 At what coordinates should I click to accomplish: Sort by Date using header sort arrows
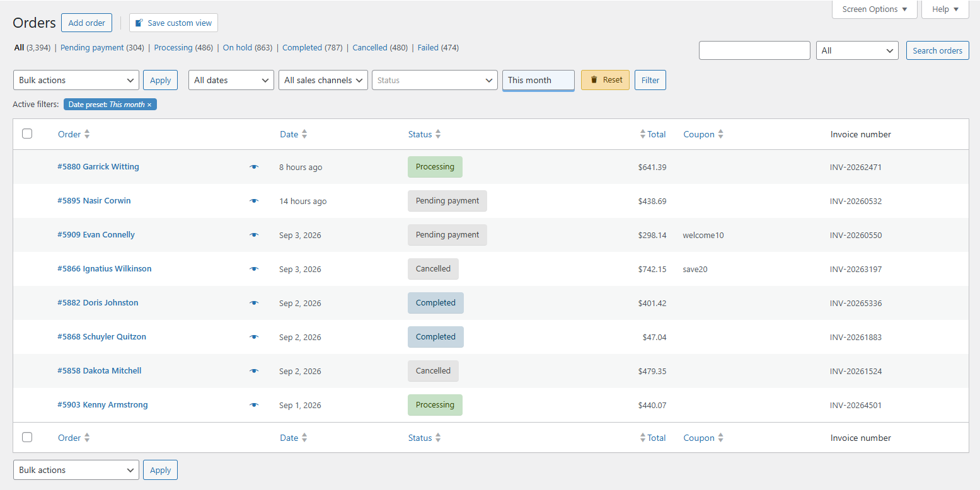click(x=304, y=134)
